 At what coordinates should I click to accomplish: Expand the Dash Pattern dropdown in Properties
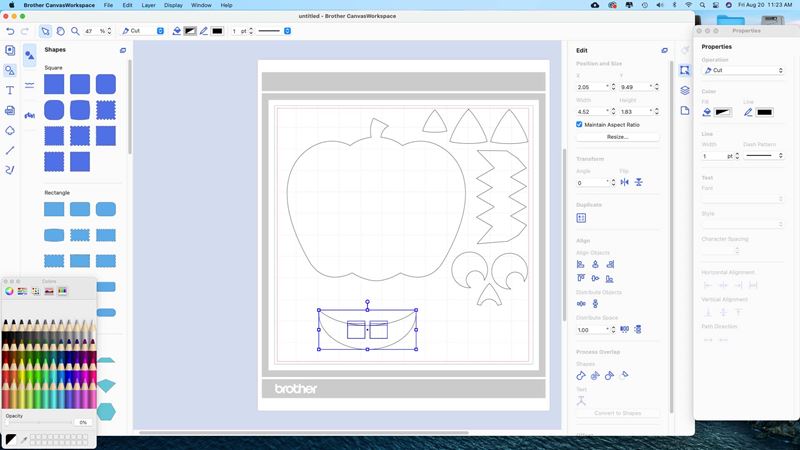(764, 156)
